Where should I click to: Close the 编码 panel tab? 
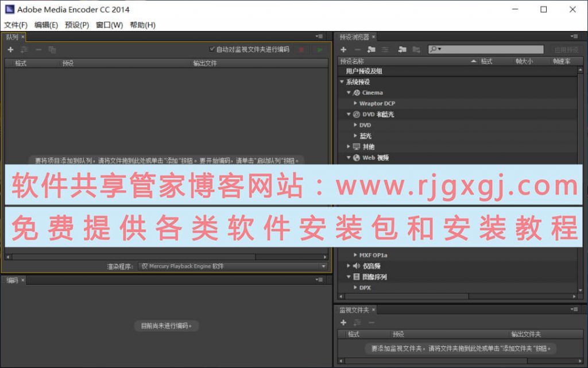[23, 280]
